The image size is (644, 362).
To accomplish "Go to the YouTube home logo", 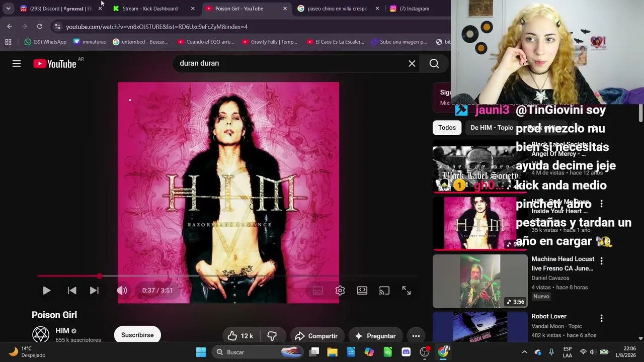I will point(55,64).
